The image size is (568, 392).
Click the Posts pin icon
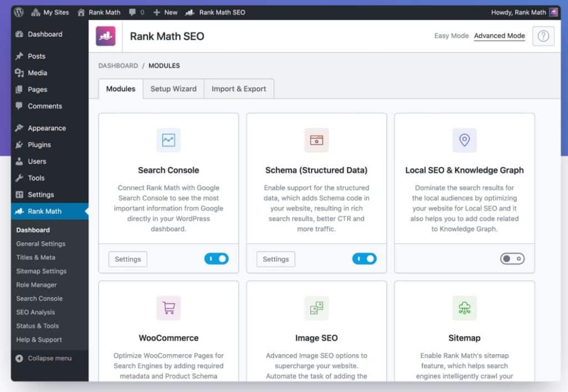coord(19,56)
